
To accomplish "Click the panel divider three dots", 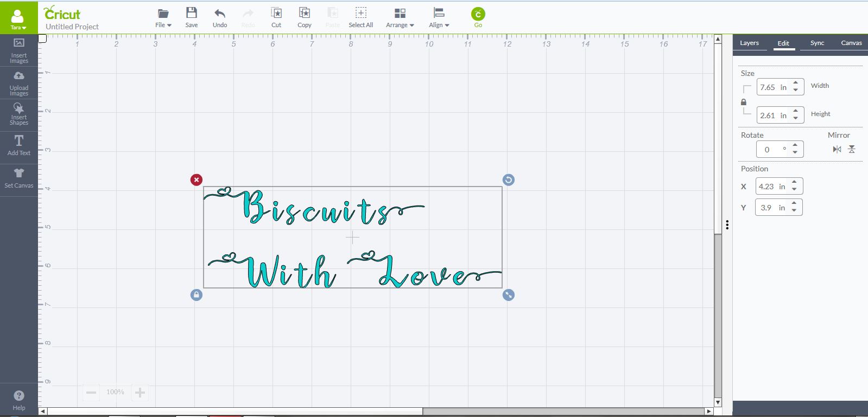I will coord(727,224).
